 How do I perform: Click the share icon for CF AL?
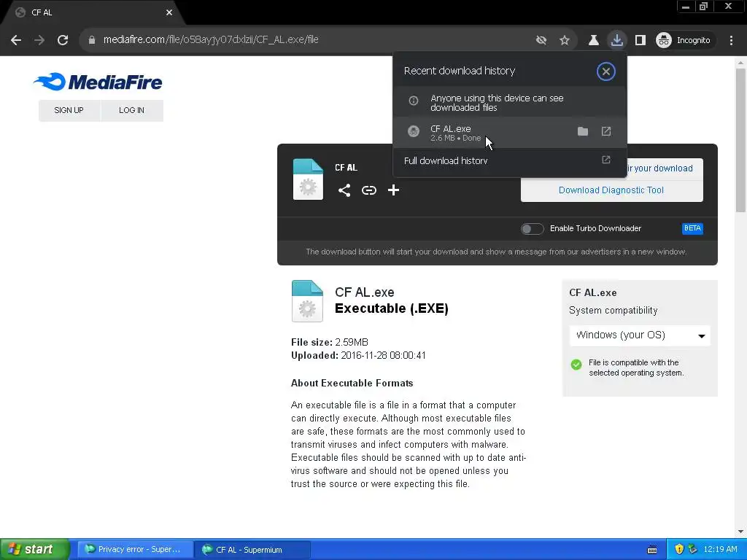click(x=344, y=190)
